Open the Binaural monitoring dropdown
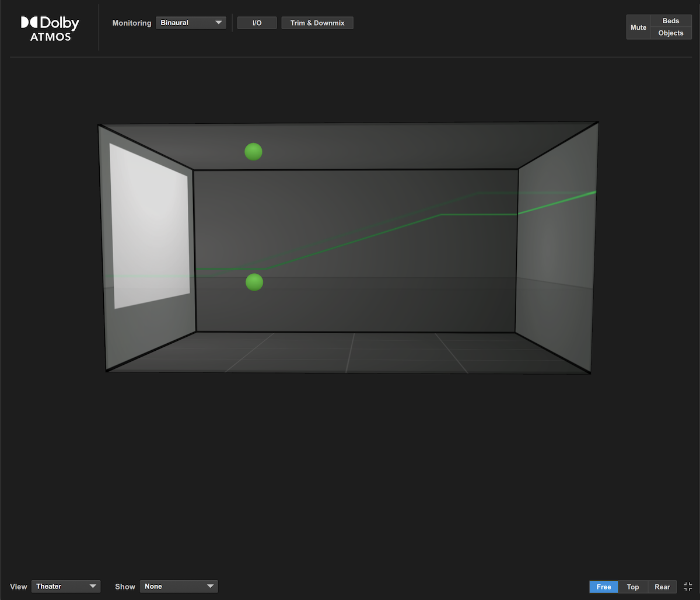Viewport: 700px width, 600px height. click(191, 22)
